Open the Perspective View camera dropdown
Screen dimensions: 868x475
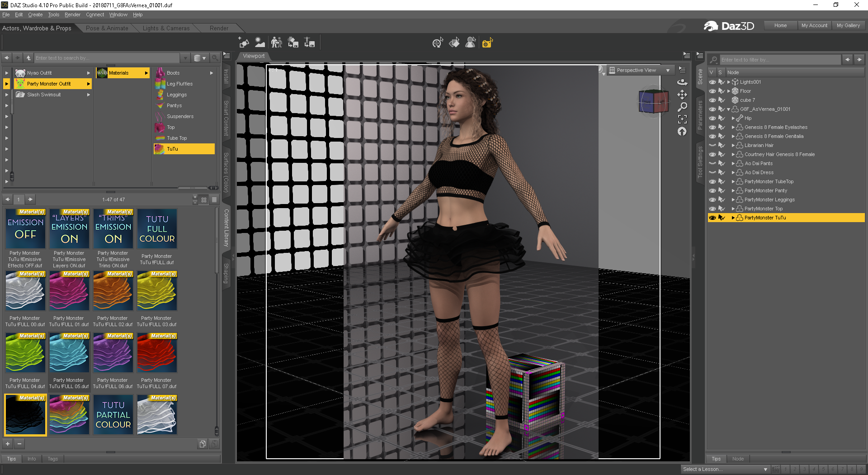(640, 70)
